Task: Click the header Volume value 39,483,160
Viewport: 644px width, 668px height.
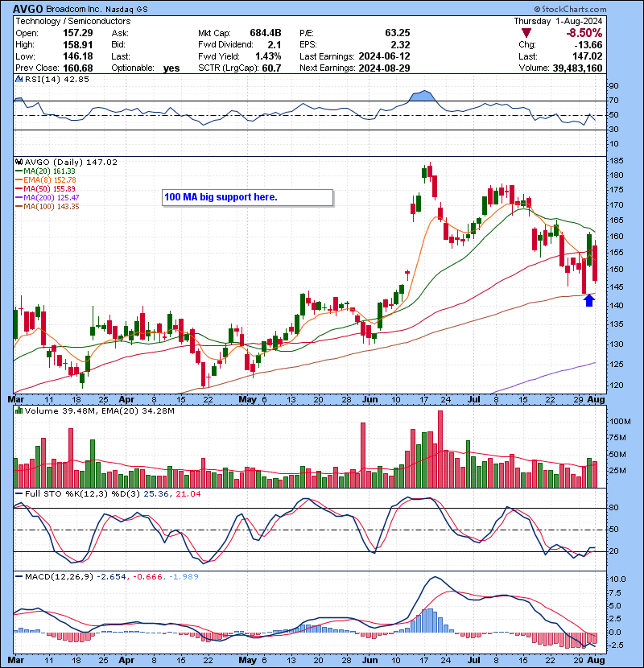Action: 577,68
